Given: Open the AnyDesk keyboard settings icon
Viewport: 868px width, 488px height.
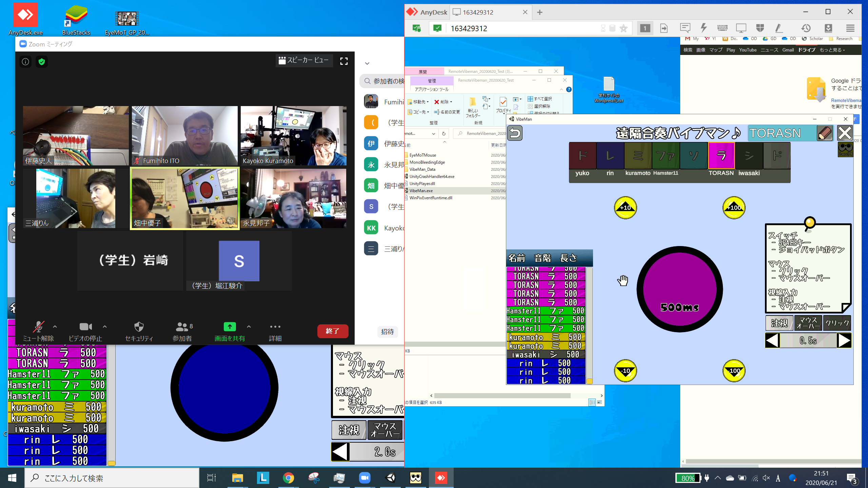Looking at the screenshot, I should 722,28.
